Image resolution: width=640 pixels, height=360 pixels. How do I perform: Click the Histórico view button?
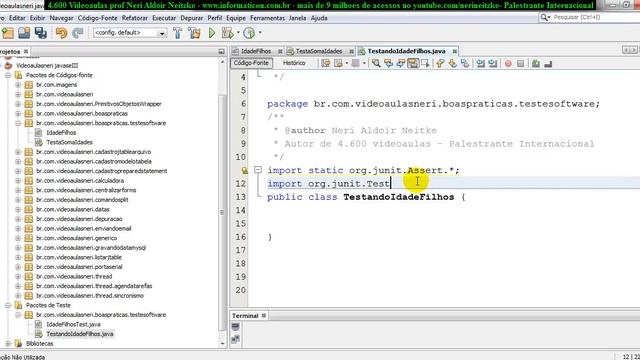(x=294, y=63)
